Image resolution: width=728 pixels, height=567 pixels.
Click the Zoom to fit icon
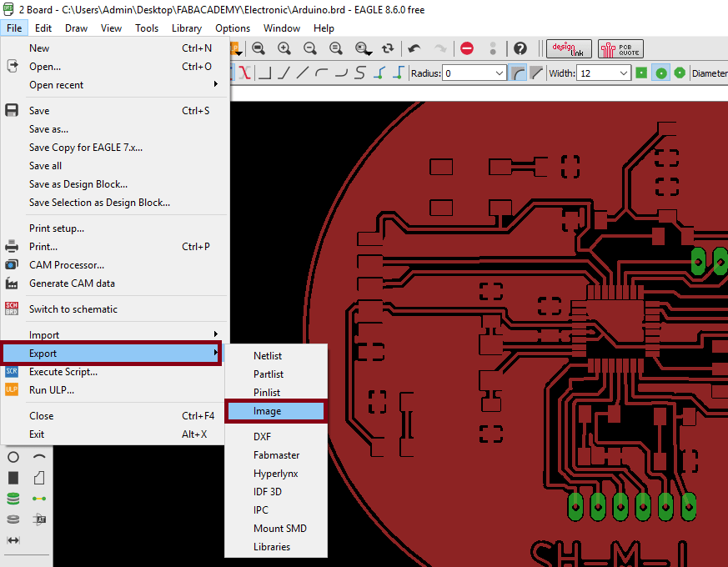259,48
